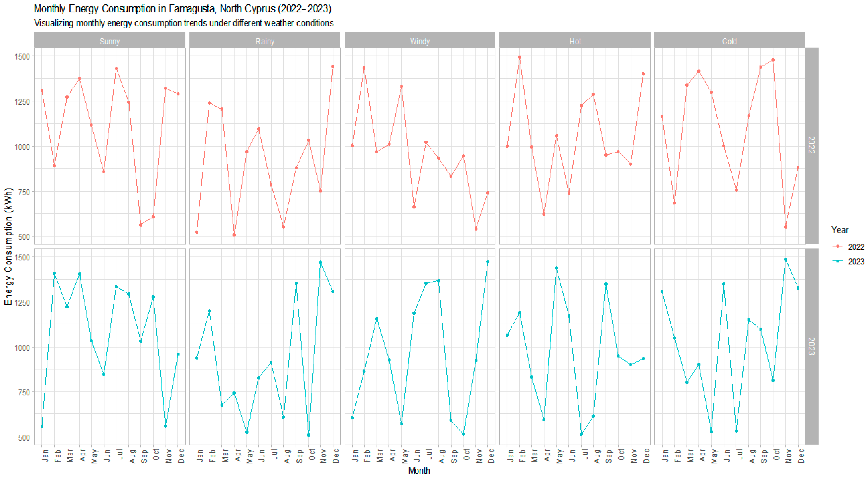Click the chart title text
868x477 pixels.
183,9
